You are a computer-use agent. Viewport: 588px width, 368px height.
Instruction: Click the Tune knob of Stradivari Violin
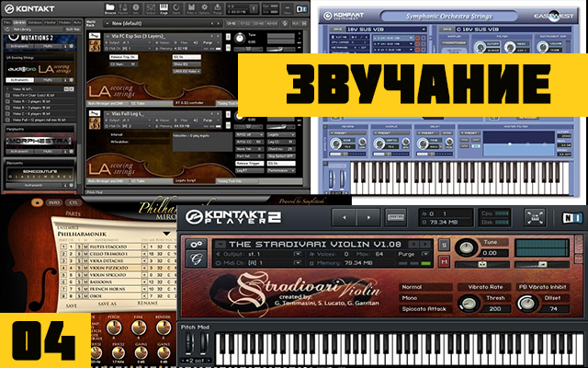[x=466, y=247]
